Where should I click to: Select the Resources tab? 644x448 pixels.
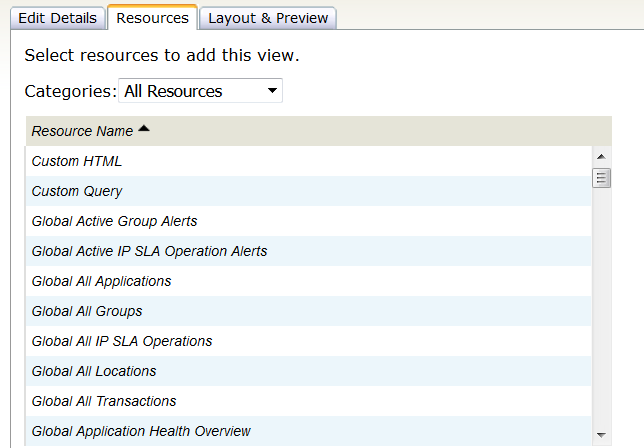click(x=152, y=18)
